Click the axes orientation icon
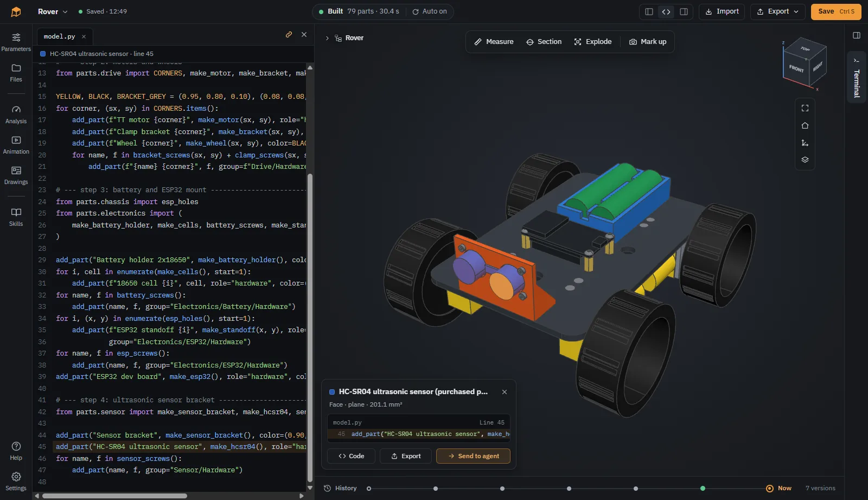Viewport: 868px width, 500px height. pyautogui.click(x=805, y=143)
